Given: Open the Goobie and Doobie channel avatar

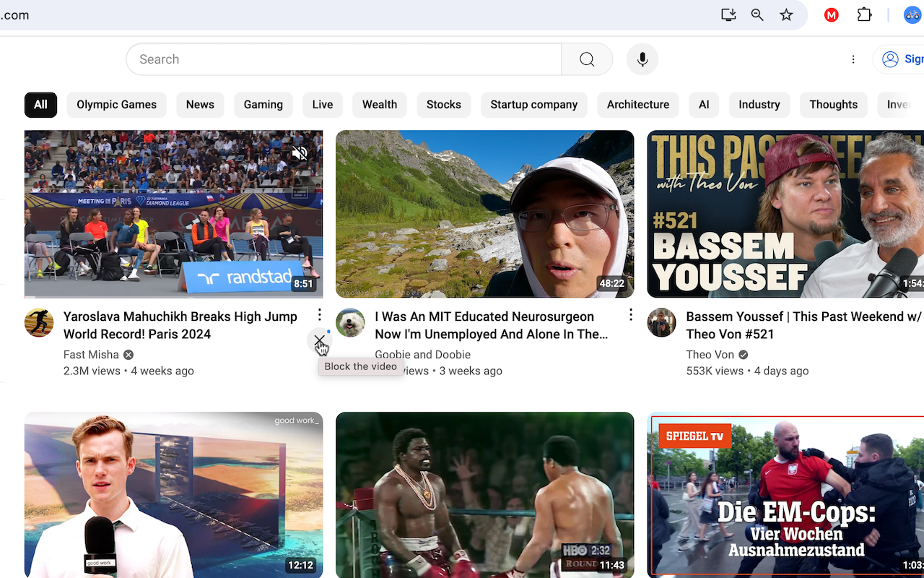Looking at the screenshot, I should coord(350,322).
